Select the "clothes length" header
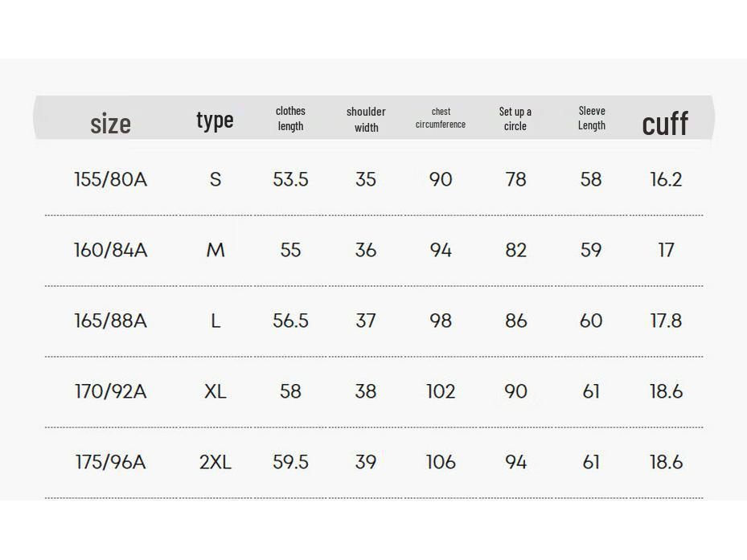 pyautogui.click(x=290, y=118)
